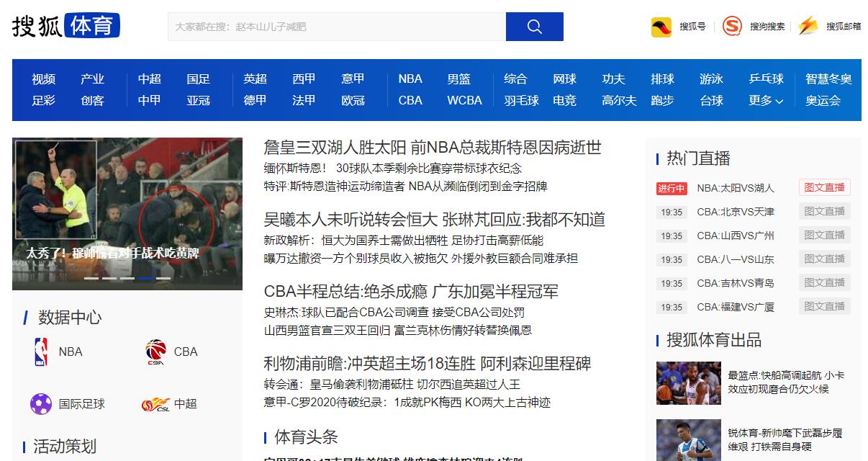Screen dimensions: 868x461
Task: Click the CSL 中超 logo icon
Action: pyautogui.click(x=155, y=404)
